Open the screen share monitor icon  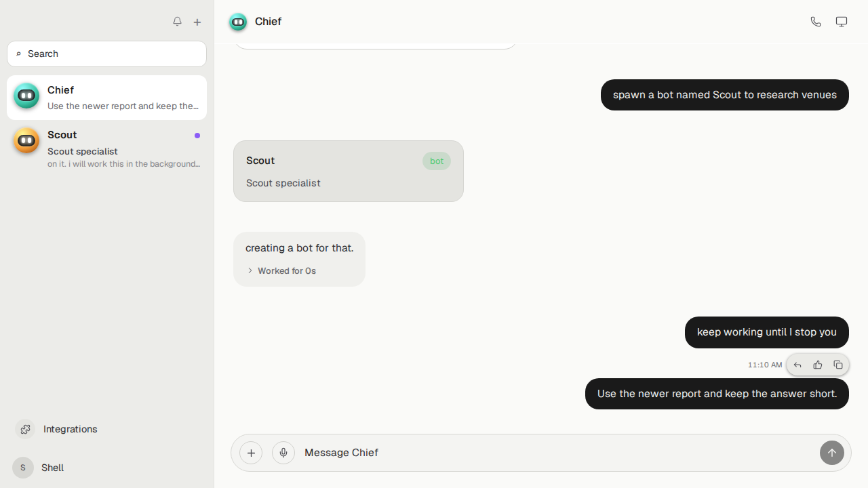842,22
